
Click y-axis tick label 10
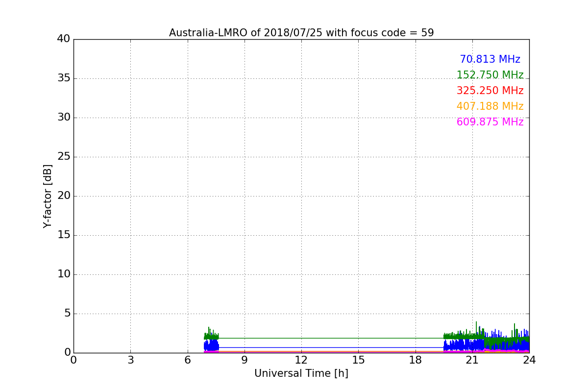[64, 274]
